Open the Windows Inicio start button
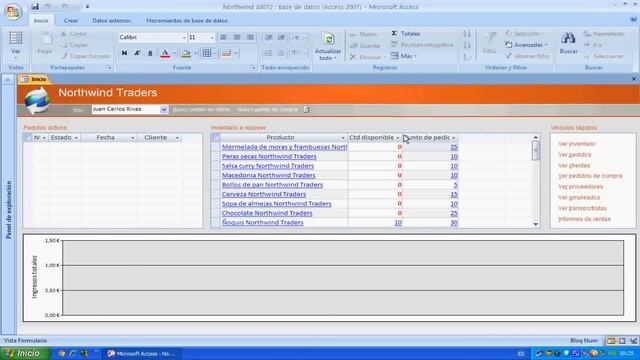This screenshot has height=360, width=640. pos(24,353)
